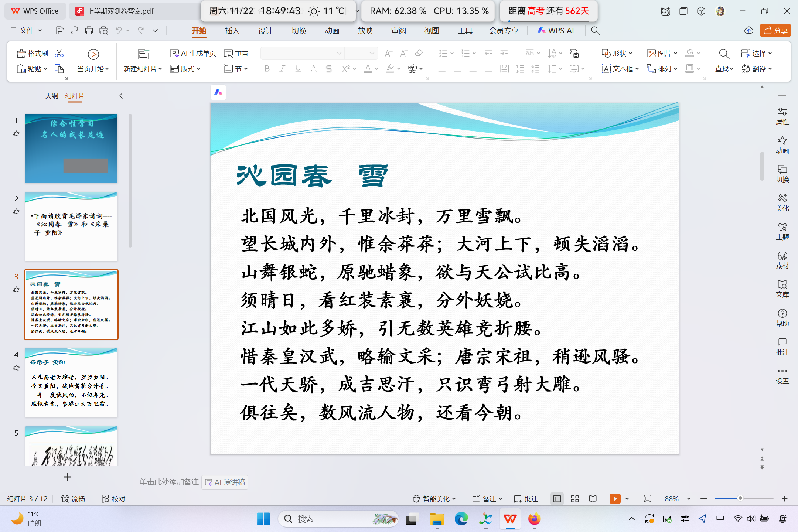798x532 pixels.
Task: Switch to the Outline (大纲) tab
Action: click(51, 96)
